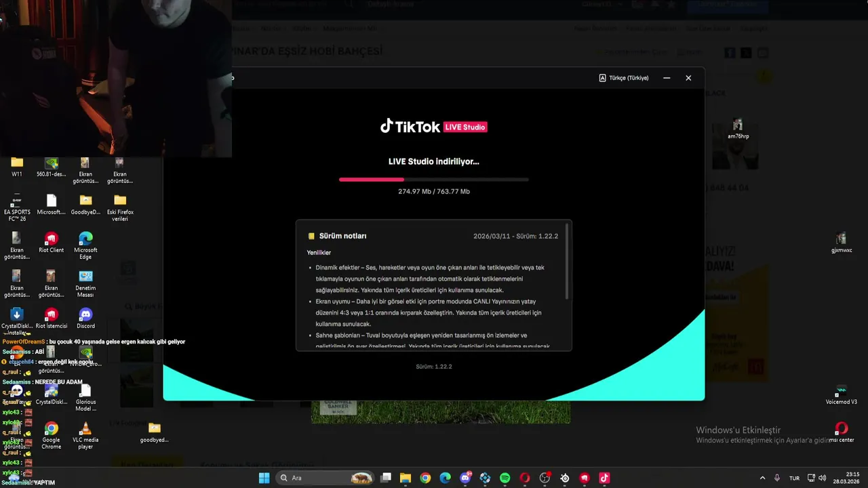This screenshot has height=488, width=868.
Task: Open the CrystalDisk installer desktop icon
Action: click(17, 322)
